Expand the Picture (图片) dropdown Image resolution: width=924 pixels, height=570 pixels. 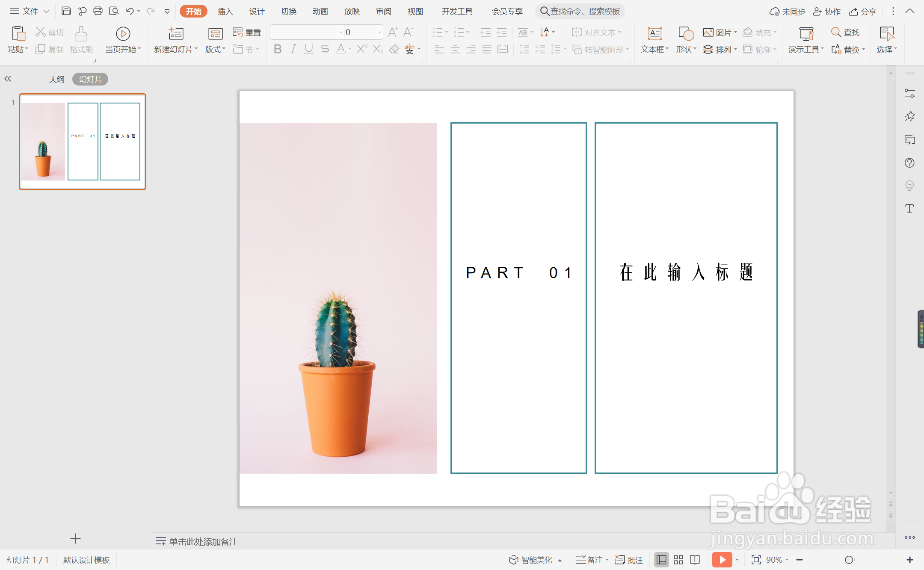coord(736,32)
